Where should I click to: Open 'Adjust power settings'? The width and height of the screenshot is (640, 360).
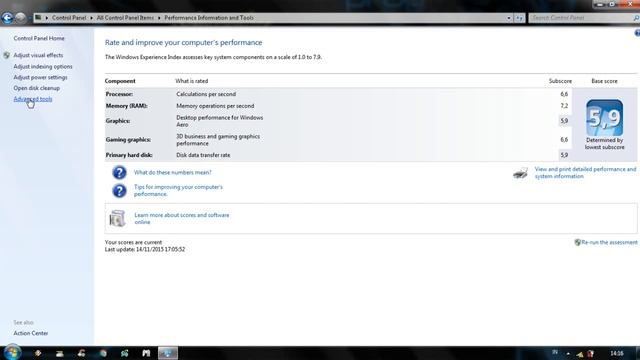click(40, 78)
